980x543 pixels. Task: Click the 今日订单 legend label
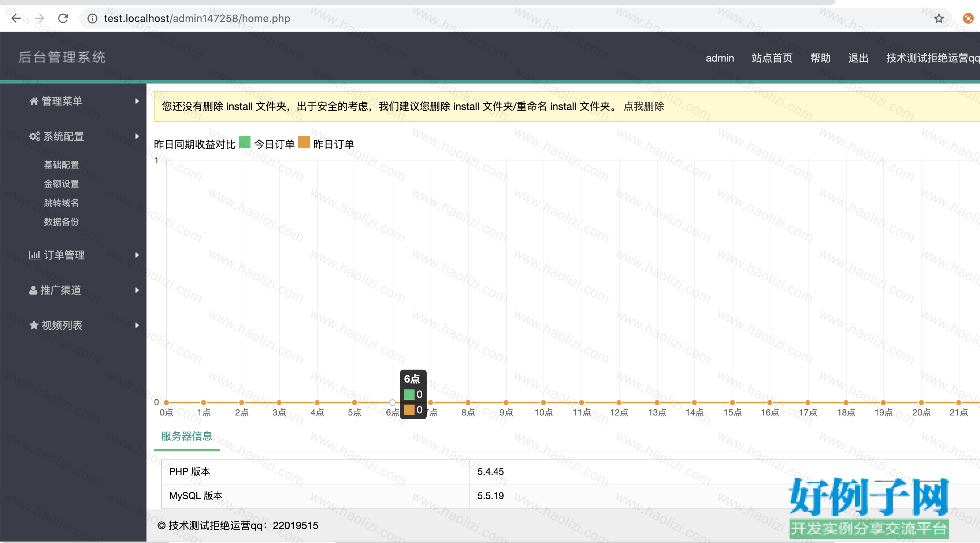click(x=274, y=144)
